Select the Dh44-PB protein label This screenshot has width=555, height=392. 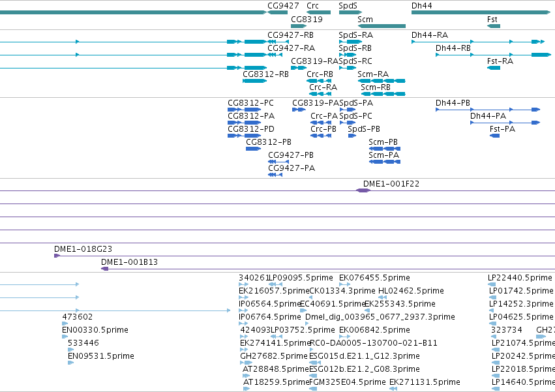(x=453, y=103)
